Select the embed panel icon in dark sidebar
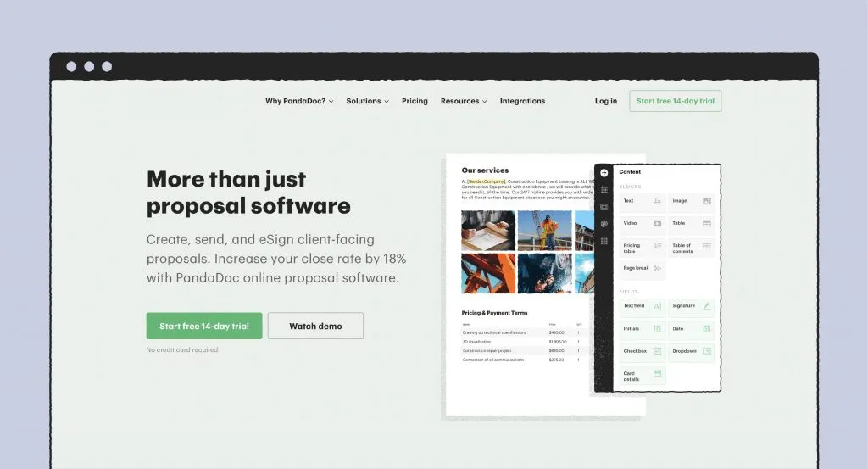 [x=604, y=207]
